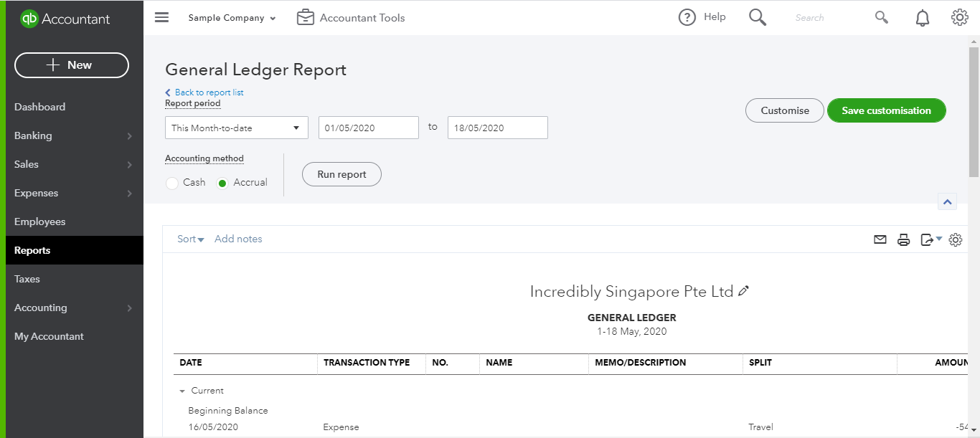The height and width of the screenshot is (438, 980).
Task: Click the Expense transaction type cell
Action: [x=341, y=427]
